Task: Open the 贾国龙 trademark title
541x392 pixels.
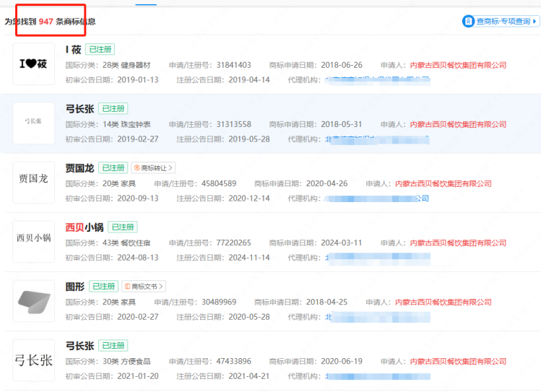Action: 79,168
